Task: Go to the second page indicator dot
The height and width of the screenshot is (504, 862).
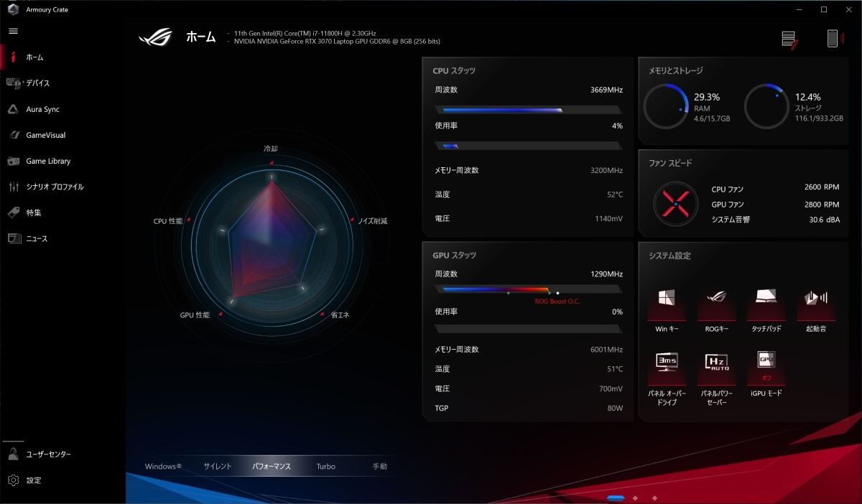Action: click(x=635, y=498)
